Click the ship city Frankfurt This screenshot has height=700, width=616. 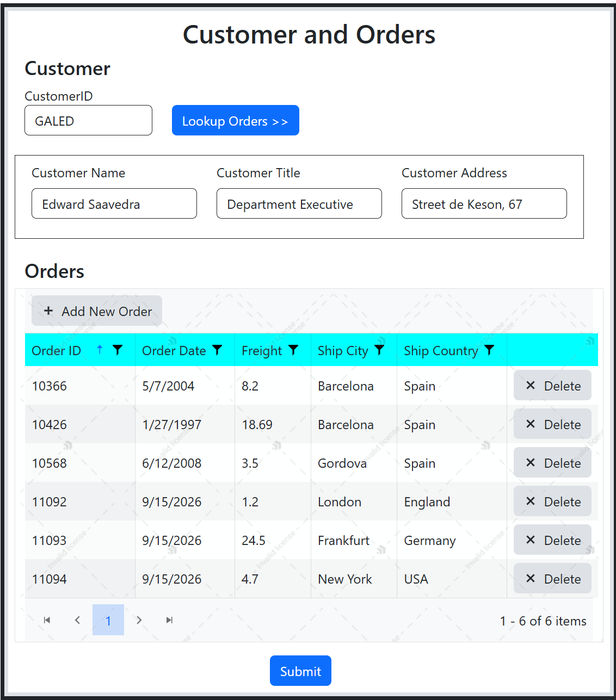(x=344, y=541)
